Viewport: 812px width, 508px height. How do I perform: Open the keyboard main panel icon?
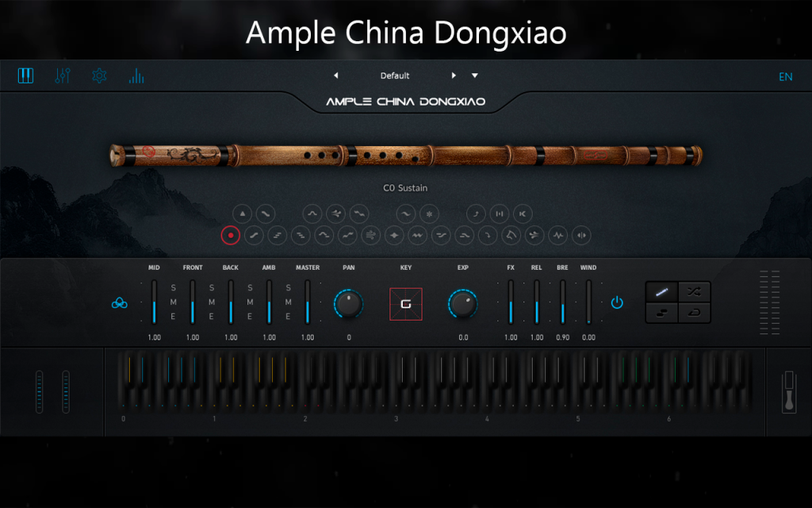(x=25, y=75)
